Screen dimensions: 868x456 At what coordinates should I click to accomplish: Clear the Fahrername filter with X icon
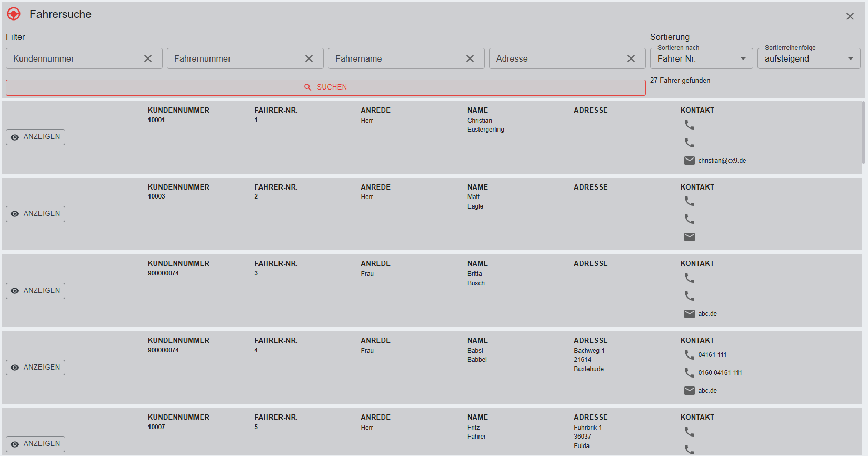pyautogui.click(x=470, y=58)
